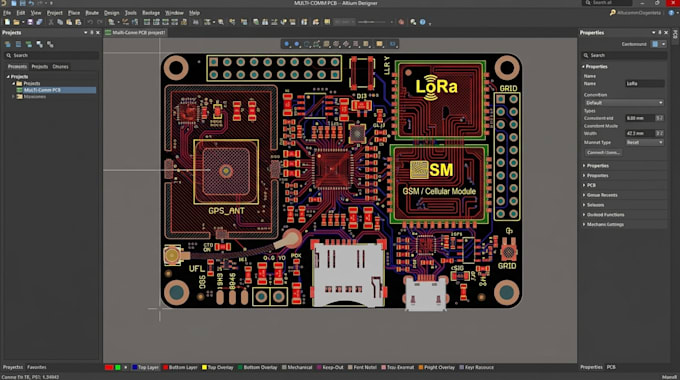The width and height of the screenshot is (680, 380).
Task: Click the account name at top right
Action: [639, 13]
